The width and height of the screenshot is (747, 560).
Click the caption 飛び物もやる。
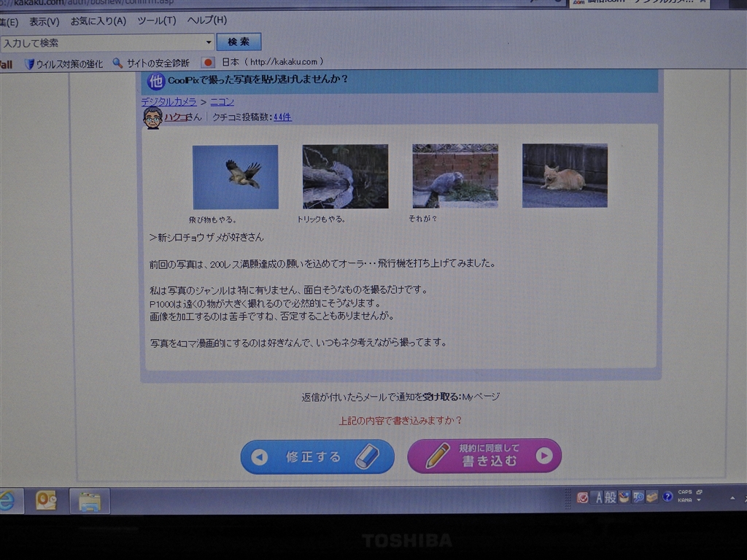(x=212, y=219)
